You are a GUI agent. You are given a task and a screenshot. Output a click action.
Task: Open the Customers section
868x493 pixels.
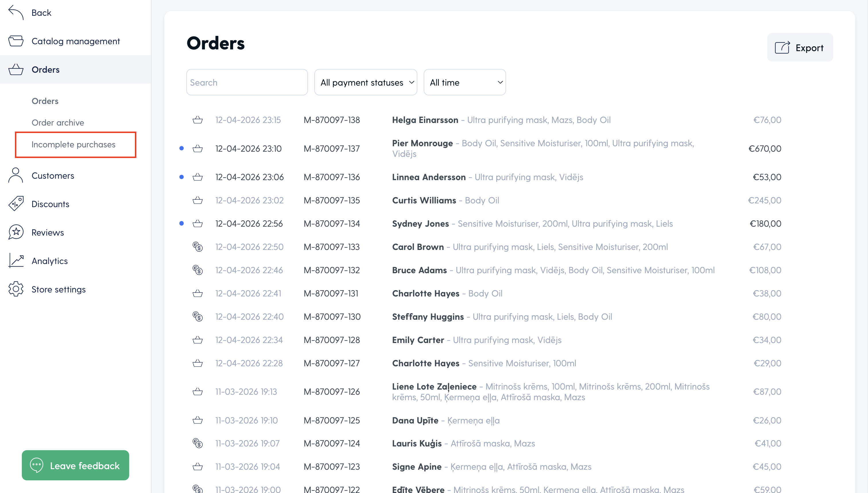tap(75, 175)
